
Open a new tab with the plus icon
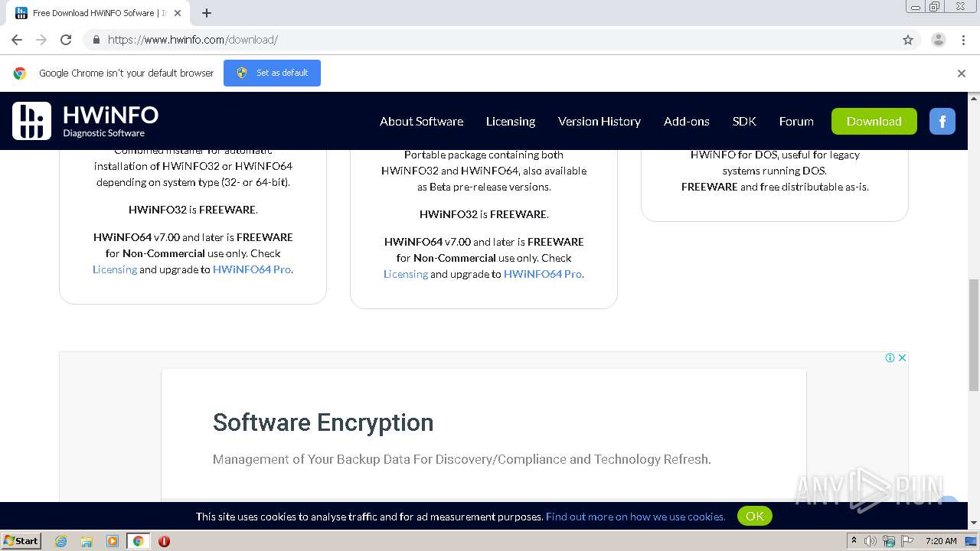207,13
